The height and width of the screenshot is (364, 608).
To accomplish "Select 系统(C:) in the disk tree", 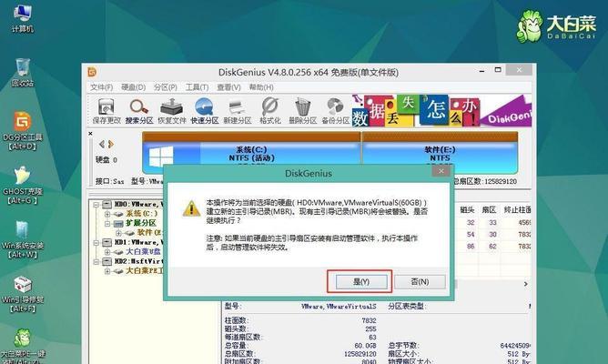I will coord(141,214).
